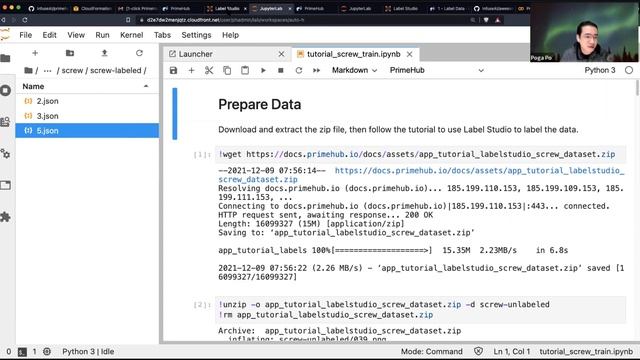Open the Kernel menu
This screenshot has height=360, width=640.
coord(131,35)
